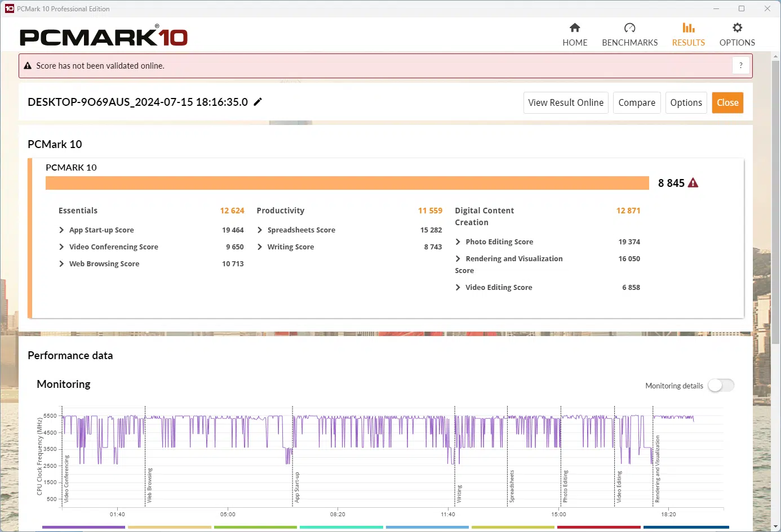
Task: Click the PCMark 10 title bar app icon
Action: [x=9, y=8]
